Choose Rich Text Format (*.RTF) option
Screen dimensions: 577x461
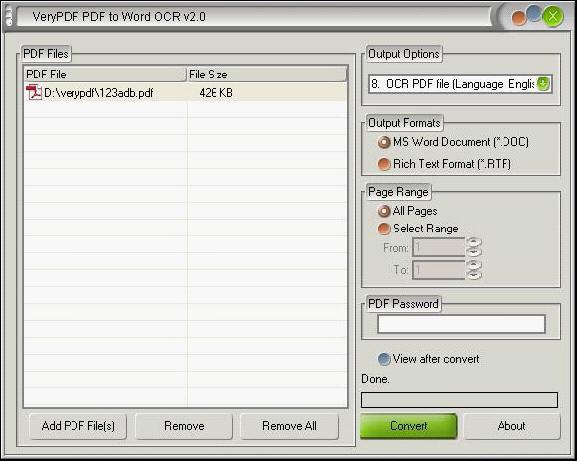pos(445,164)
